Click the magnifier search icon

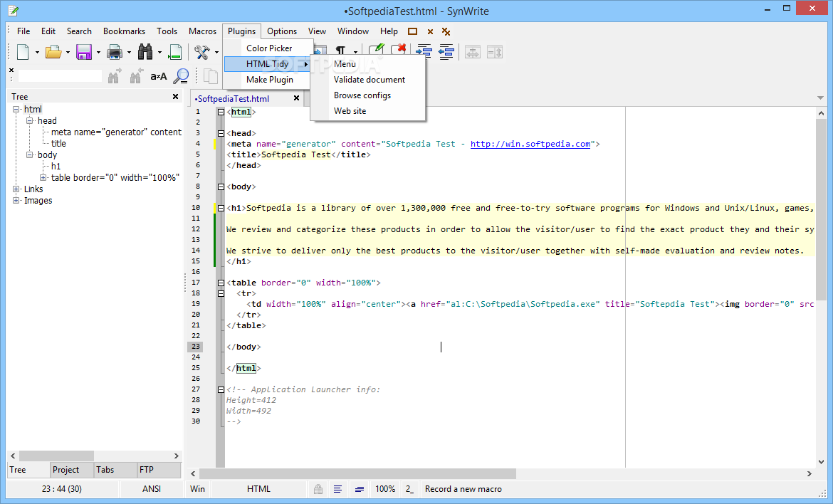point(181,76)
